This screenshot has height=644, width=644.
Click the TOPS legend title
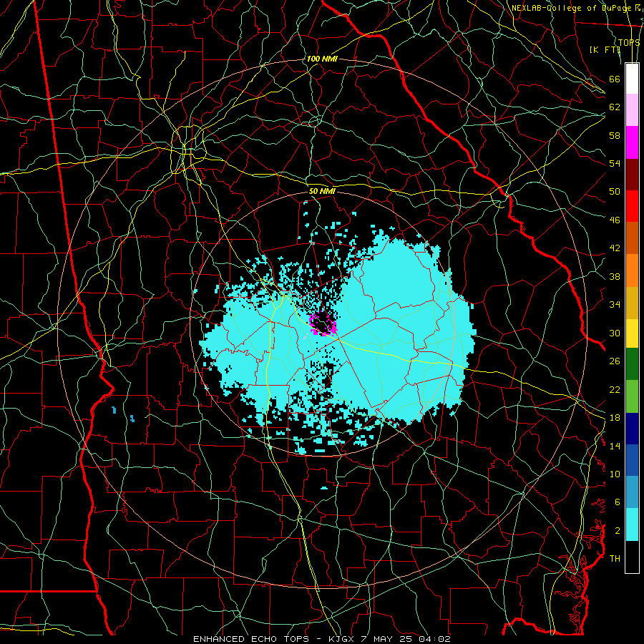pyautogui.click(x=629, y=42)
